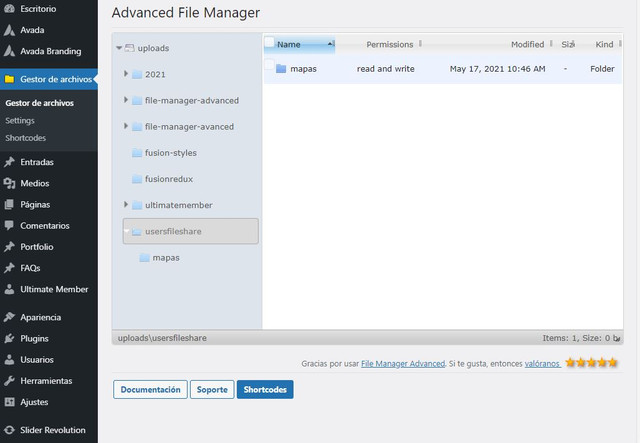Click the Slider Revolution refresh icon
640x443 pixels.
[x=9, y=430]
